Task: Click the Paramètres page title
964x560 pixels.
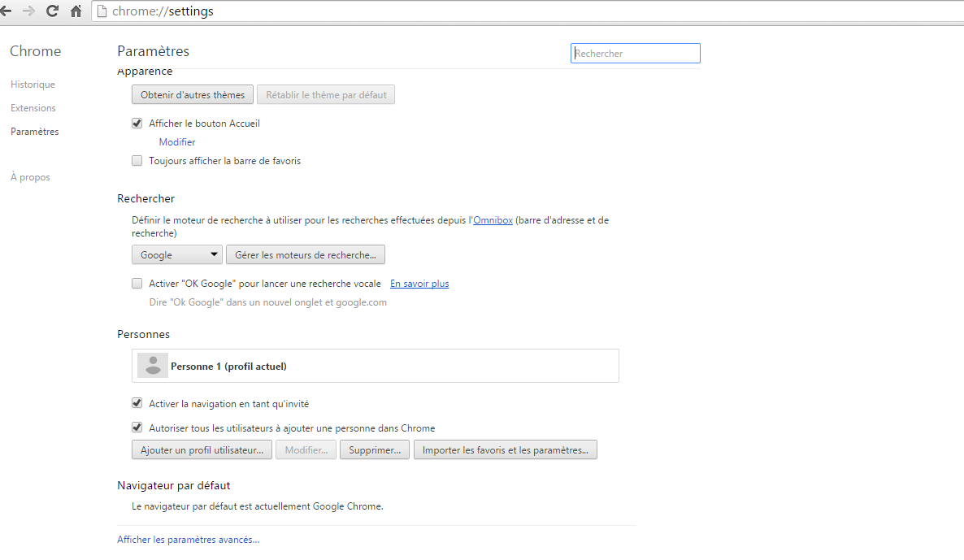Action: point(153,51)
